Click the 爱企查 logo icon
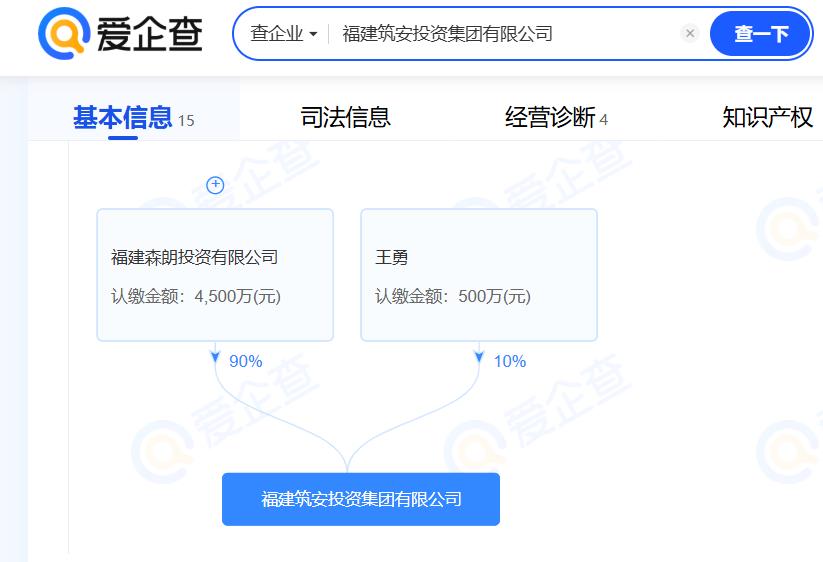This screenshot has height=562, width=823. click(64, 34)
